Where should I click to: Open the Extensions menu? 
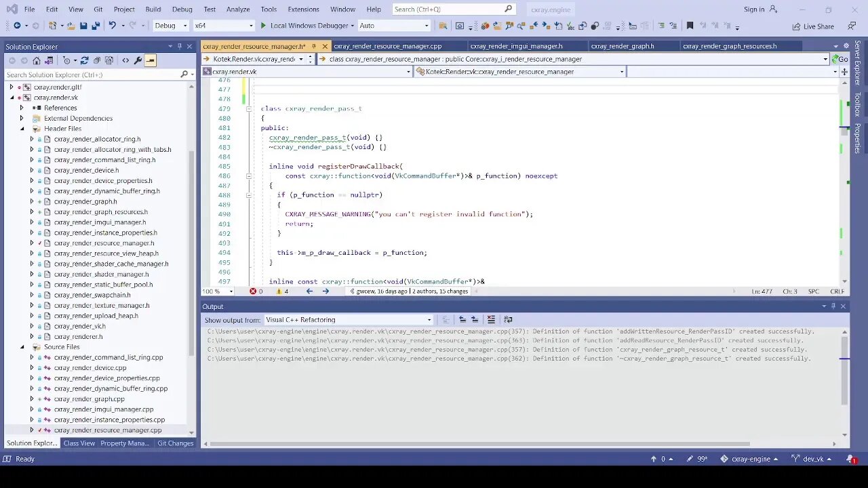pos(303,9)
